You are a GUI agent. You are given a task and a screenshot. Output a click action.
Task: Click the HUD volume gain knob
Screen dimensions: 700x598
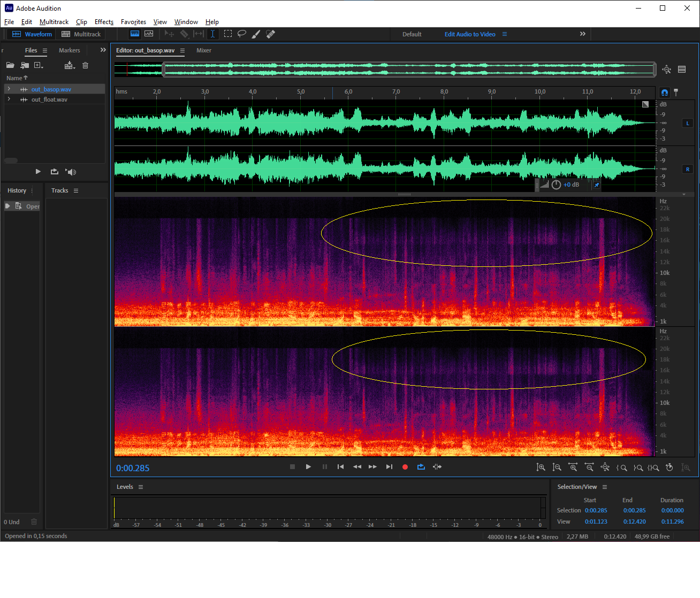point(556,185)
